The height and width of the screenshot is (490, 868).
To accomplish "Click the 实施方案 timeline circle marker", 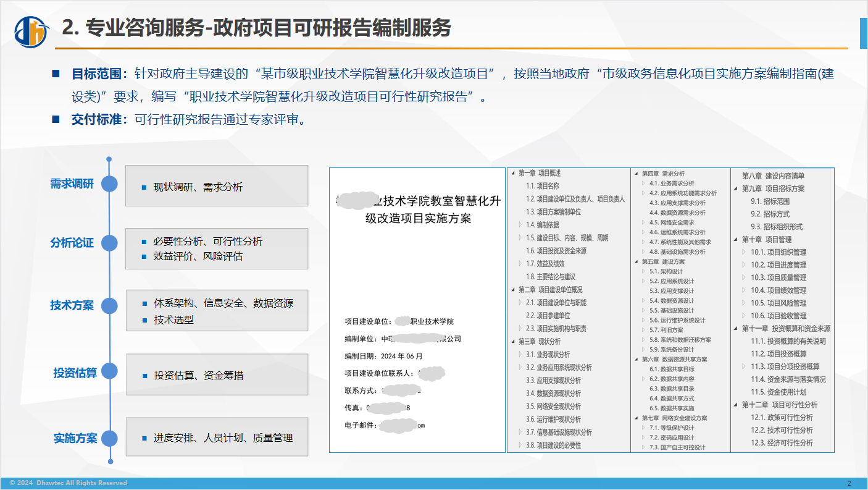I will click(x=109, y=438).
